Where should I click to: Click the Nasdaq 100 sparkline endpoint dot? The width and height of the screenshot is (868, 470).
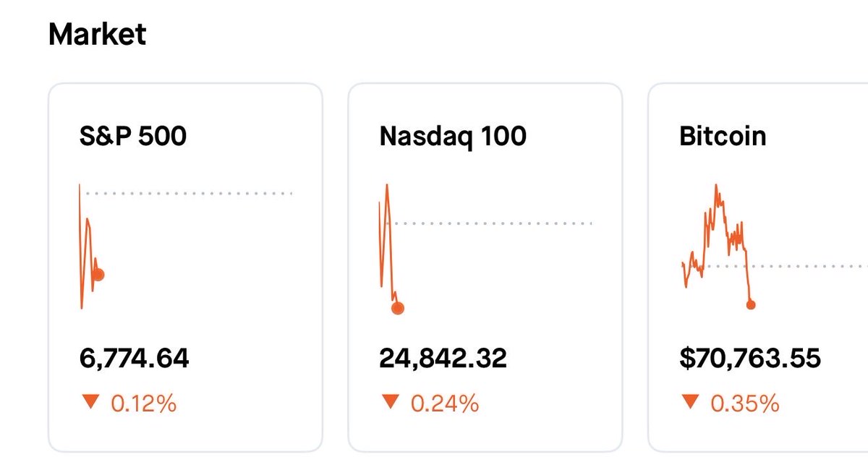397,308
